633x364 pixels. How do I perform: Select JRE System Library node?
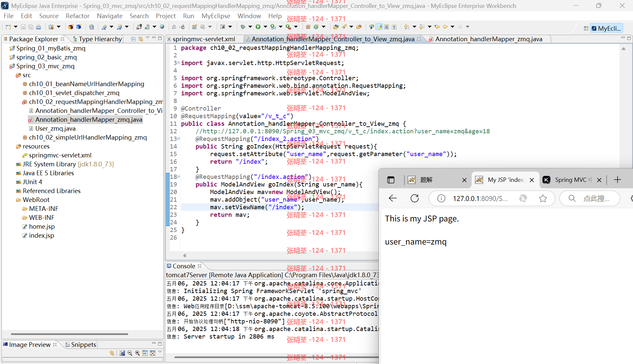click(x=68, y=164)
